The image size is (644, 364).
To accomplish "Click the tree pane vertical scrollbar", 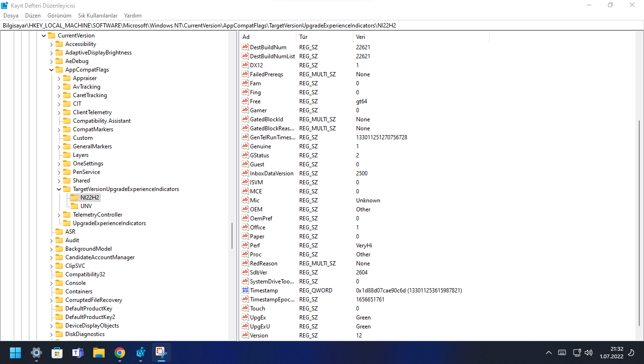I will click(232, 236).
